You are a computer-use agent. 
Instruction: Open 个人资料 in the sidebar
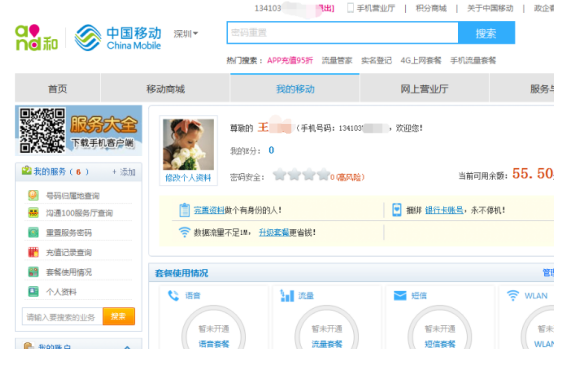[x=61, y=292]
